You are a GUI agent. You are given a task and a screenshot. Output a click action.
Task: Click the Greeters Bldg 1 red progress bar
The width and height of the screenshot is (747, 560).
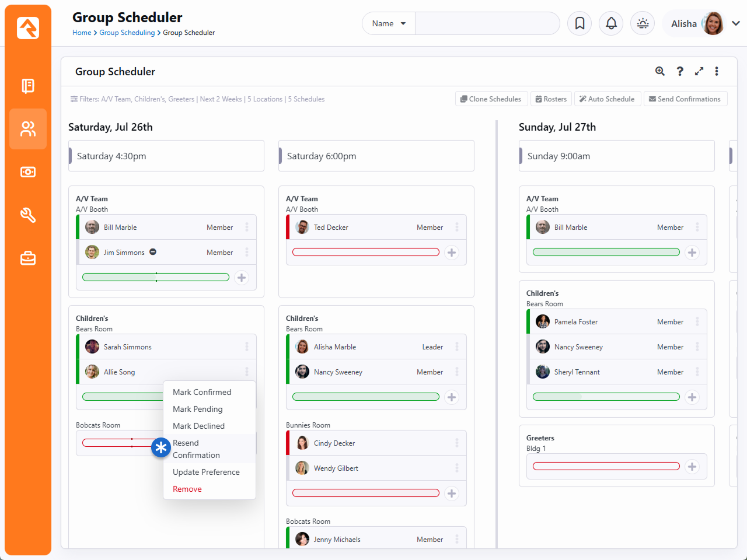(606, 466)
